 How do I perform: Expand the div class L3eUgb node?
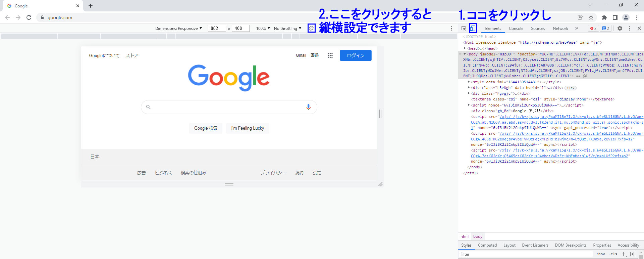click(x=469, y=88)
